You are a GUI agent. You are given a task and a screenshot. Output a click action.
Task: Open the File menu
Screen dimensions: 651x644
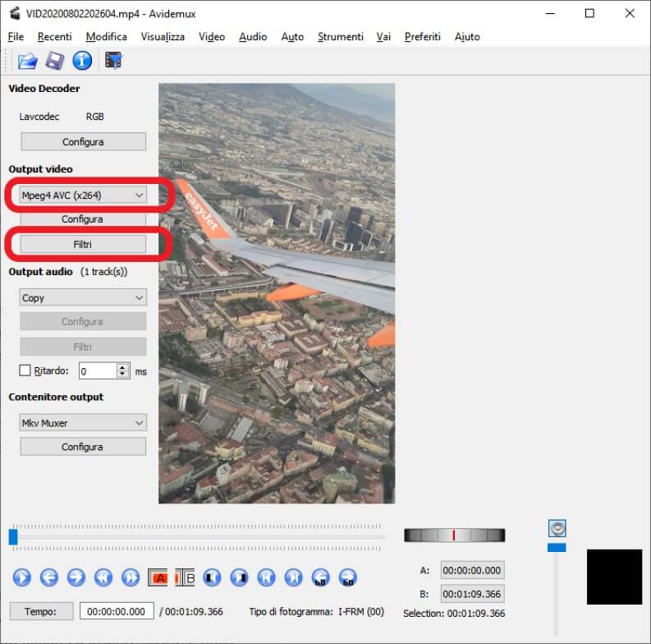[16, 37]
